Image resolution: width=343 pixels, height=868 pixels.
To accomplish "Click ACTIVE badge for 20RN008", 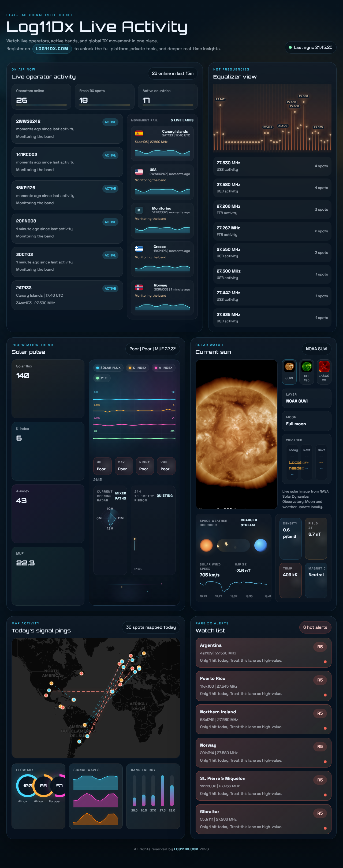I will click(x=110, y=222).
